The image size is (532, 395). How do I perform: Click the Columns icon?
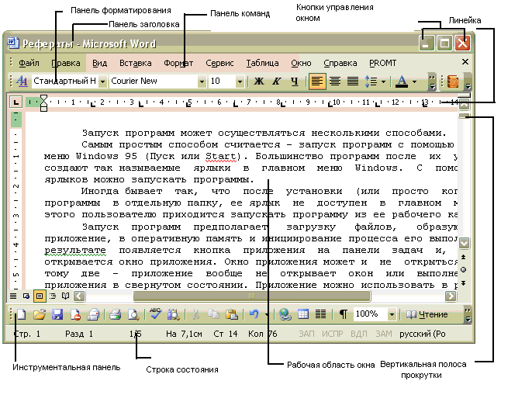[320, 314]
